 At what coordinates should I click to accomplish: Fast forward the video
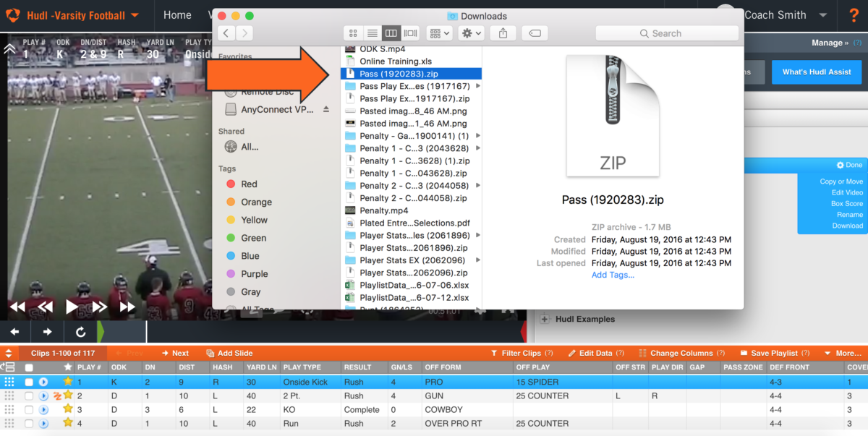click(127, 307)
